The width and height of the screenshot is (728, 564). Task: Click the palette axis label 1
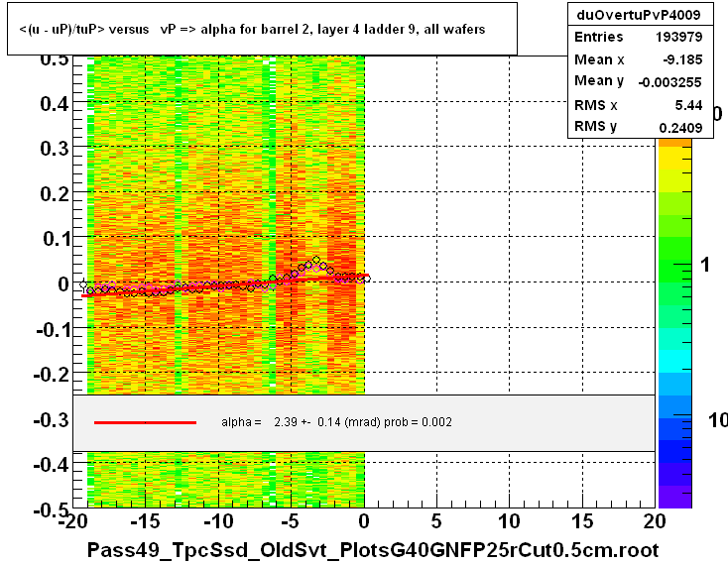point(705,265)
